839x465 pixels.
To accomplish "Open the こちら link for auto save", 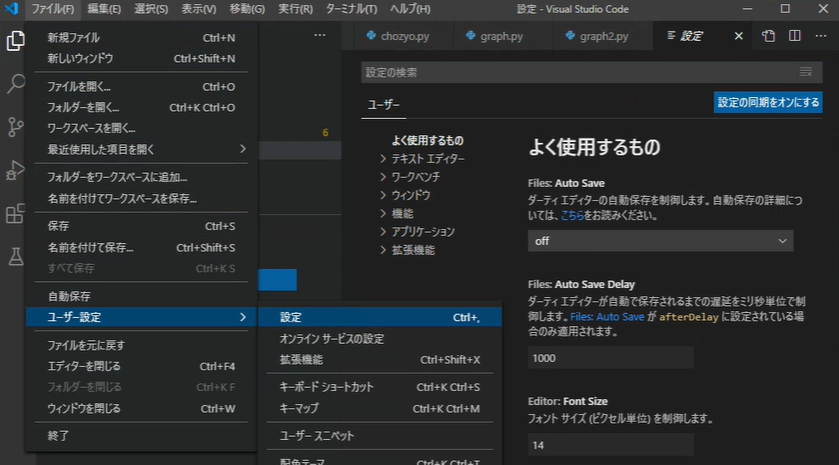I will click(x=572, y=216).
